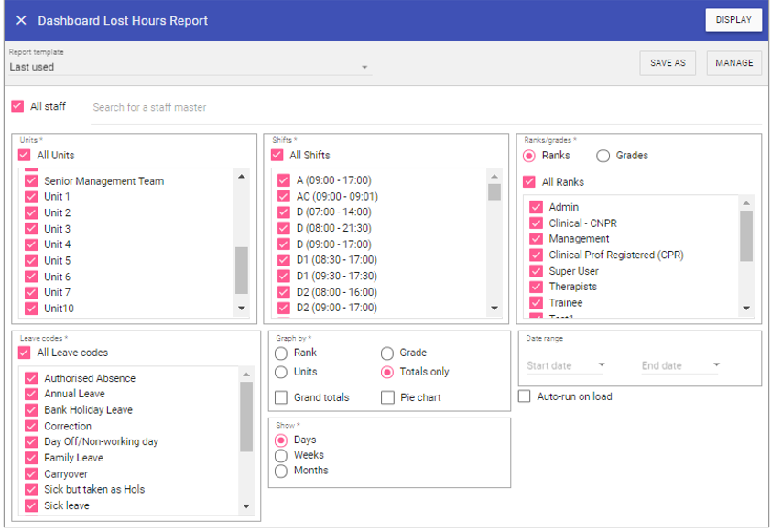Uncheck the All staff checkbox
Viewport: 771px width, 532px height.
click(x=17, y=106)
